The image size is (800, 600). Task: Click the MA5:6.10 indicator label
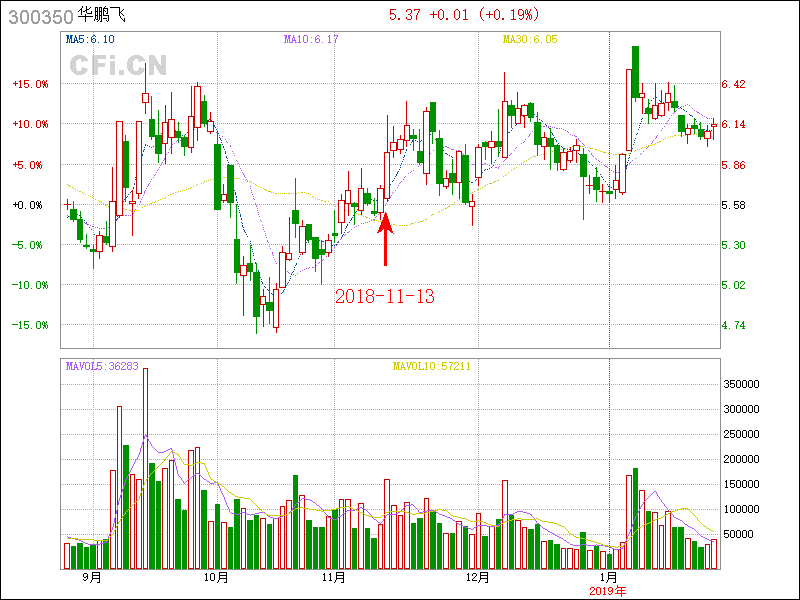[90, 39]
